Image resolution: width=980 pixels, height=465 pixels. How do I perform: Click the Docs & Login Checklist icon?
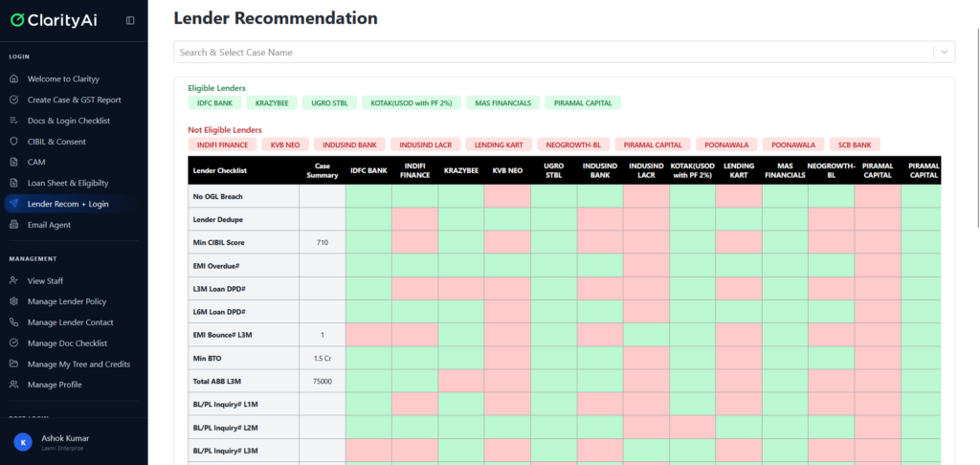point(13,121)
